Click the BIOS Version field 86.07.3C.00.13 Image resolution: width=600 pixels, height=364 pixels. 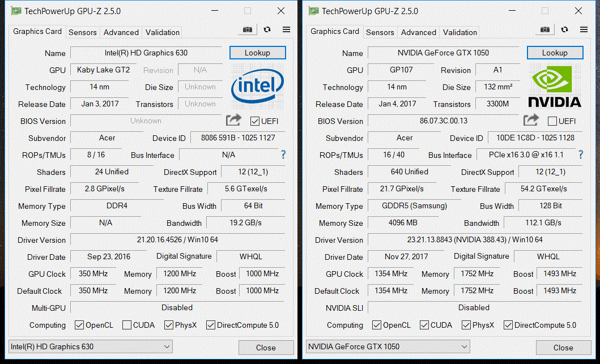(444, 121)
